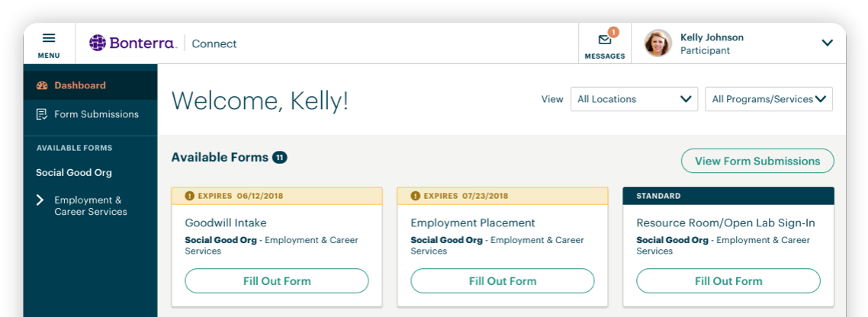Click the Form Submissions sidebar icon
The image size is (868, 317).
point(42,114)
